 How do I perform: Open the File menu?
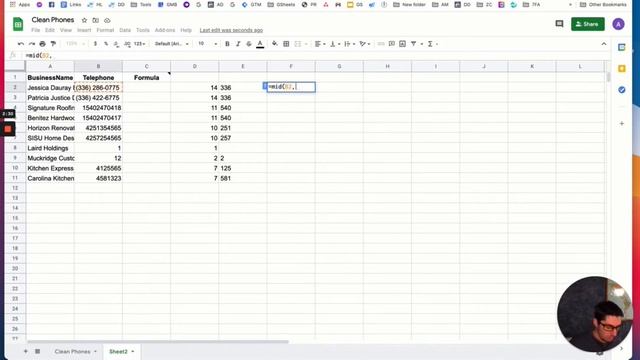point(36,30)
